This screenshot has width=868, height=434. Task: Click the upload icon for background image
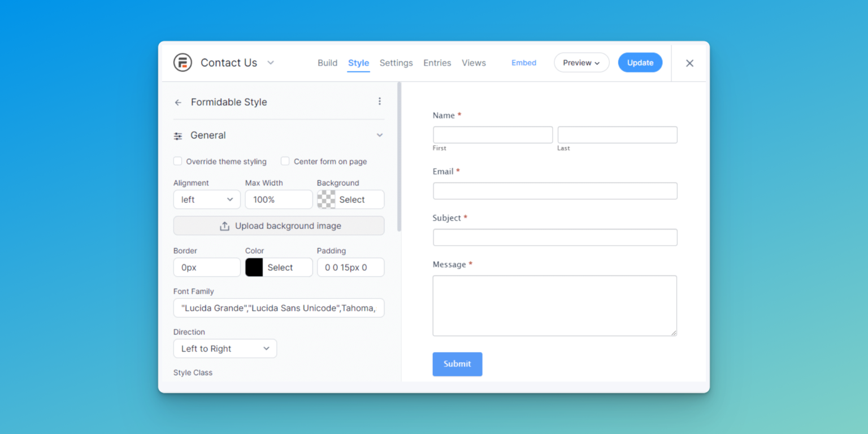tap(224, 226)
